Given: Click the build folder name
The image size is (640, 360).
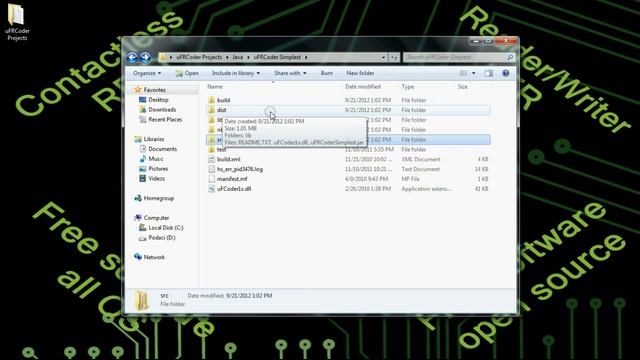Looking at the screenshot, I should [x=223, y=100].
